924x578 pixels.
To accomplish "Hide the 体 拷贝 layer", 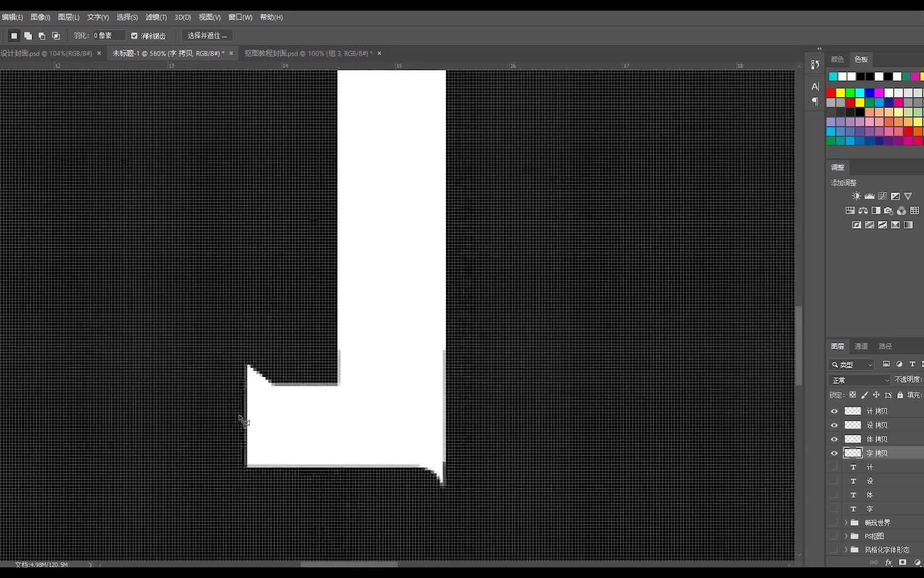I will click(x=834, y=439).
